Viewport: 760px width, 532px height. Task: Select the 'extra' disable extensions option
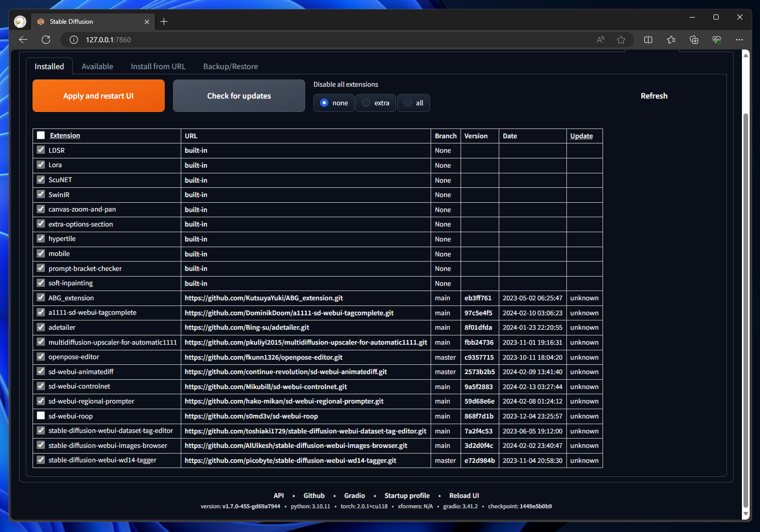376,103
